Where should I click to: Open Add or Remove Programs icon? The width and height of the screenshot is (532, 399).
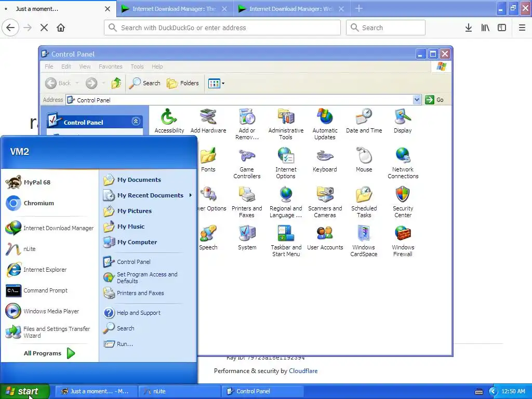pyautogui.click(x=247, y=124)
